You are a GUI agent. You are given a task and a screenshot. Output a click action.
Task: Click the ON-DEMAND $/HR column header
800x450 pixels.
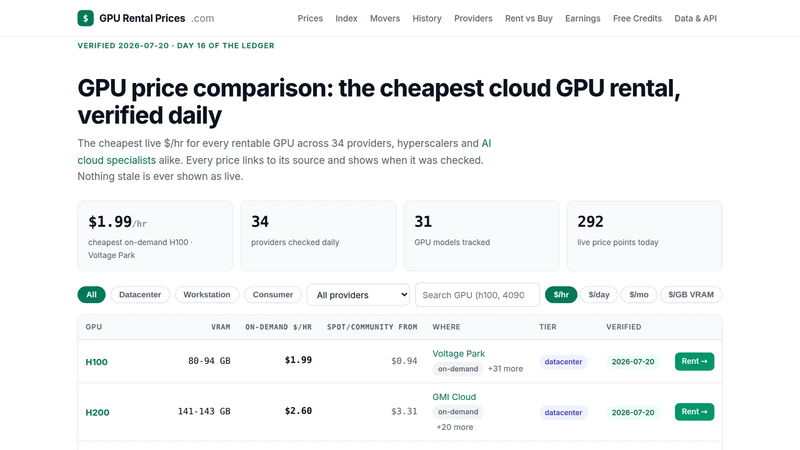(279, 327)
